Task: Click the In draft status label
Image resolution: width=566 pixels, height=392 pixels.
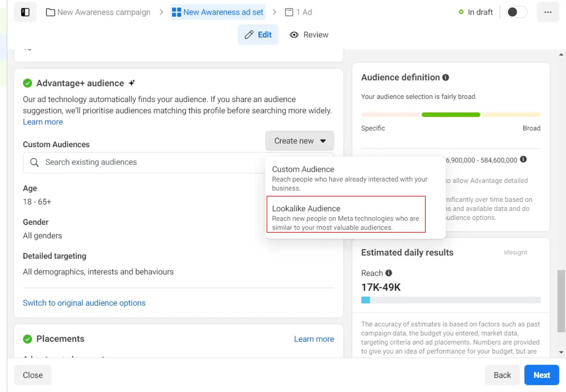Action: click(x=480, y=12)
